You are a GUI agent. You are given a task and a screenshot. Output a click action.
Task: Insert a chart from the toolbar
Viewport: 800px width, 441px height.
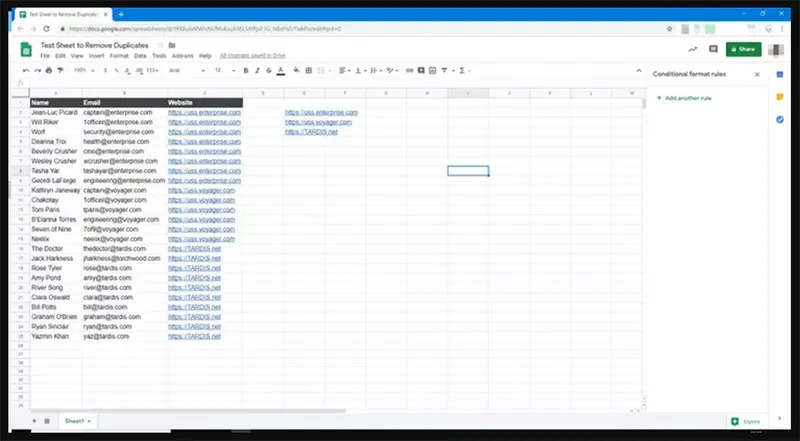coord(432,70)
